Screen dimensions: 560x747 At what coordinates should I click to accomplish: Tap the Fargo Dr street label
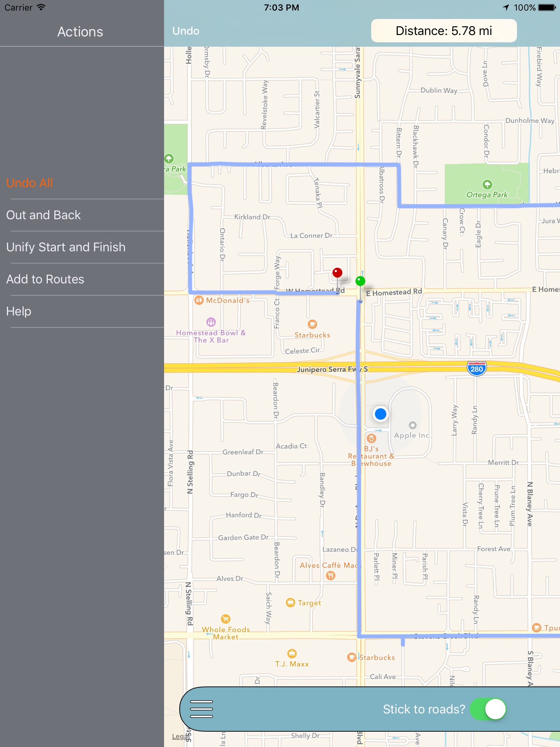pos(244,495)
